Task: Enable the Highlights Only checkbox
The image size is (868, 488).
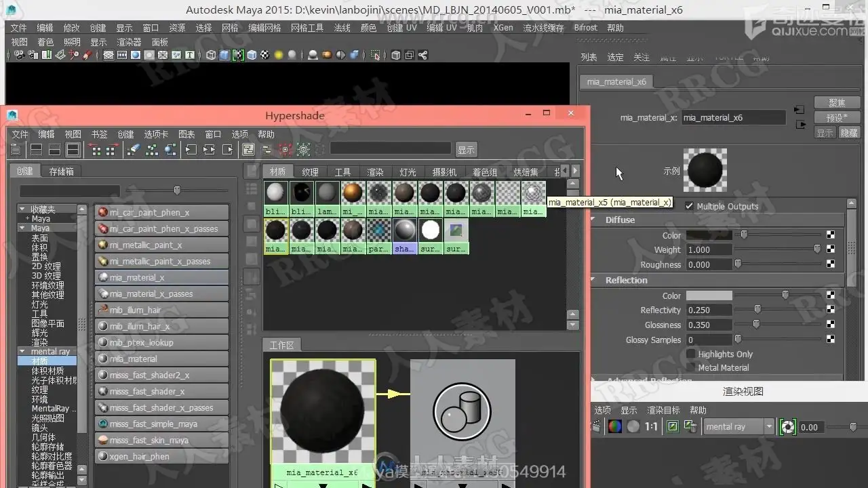Action: pos(691,354)
